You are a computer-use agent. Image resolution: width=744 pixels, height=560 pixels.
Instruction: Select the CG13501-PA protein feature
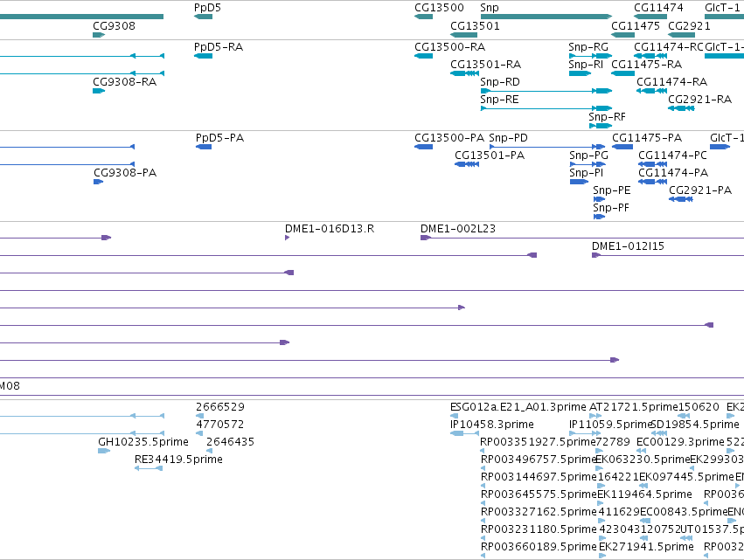coord(467,164)
